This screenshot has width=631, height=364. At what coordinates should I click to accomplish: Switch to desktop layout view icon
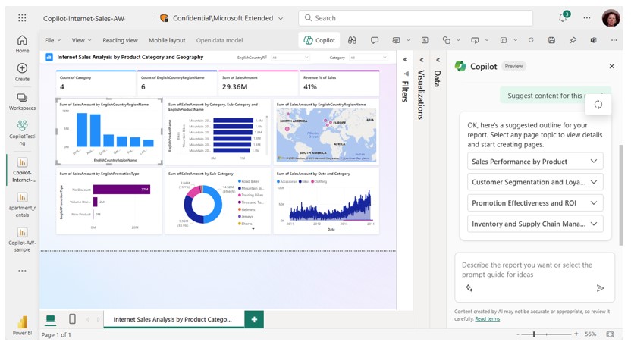(x=50, y=319)
